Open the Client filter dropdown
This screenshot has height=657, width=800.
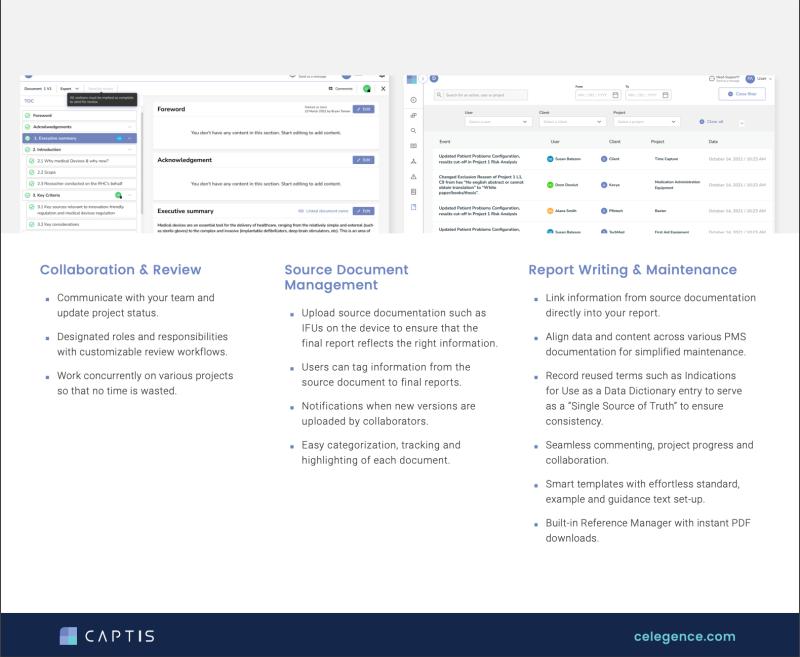572,122
